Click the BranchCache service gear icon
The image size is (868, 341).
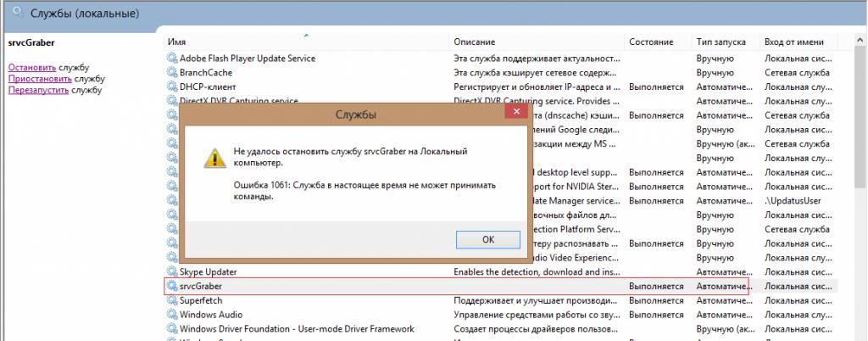[172, 73]
